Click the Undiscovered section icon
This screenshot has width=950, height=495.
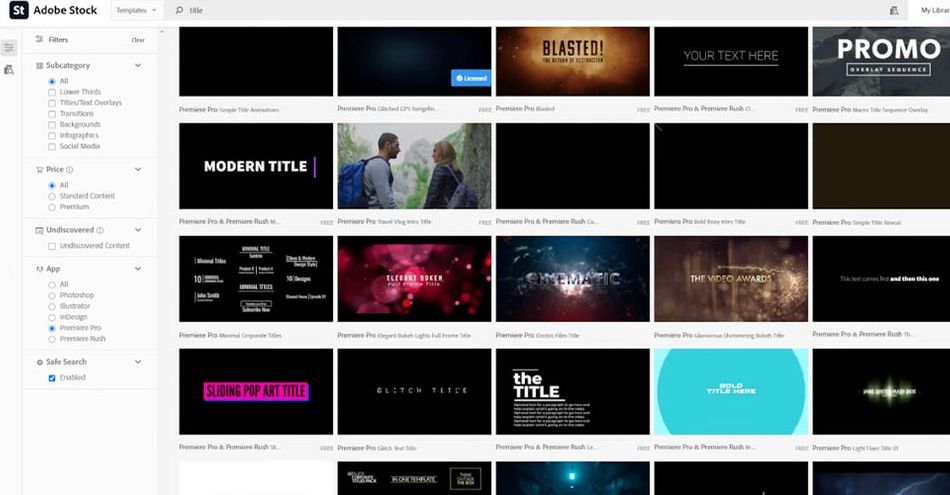[39, 230]
